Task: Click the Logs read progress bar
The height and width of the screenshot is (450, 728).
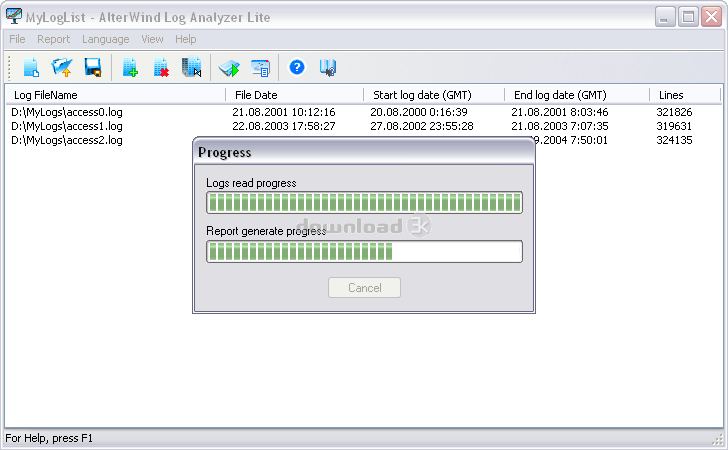Action: 364,203
